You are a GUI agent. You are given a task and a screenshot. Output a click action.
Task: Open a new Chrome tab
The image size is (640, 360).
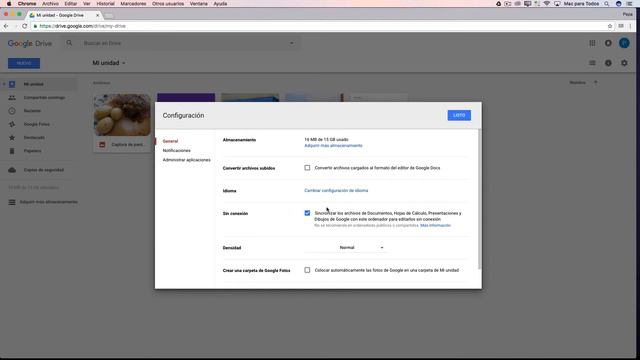109,16
